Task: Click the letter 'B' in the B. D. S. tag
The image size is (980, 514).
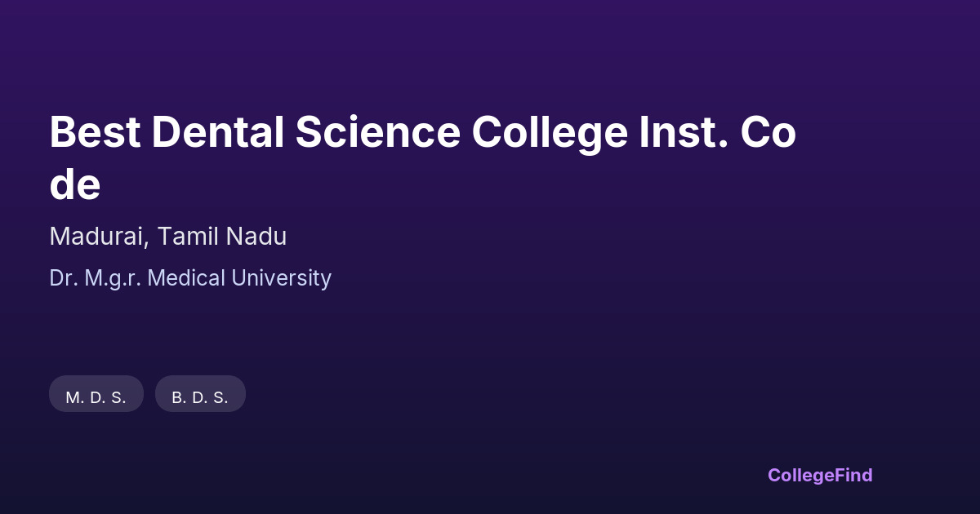Action: [x=177, y=397]
